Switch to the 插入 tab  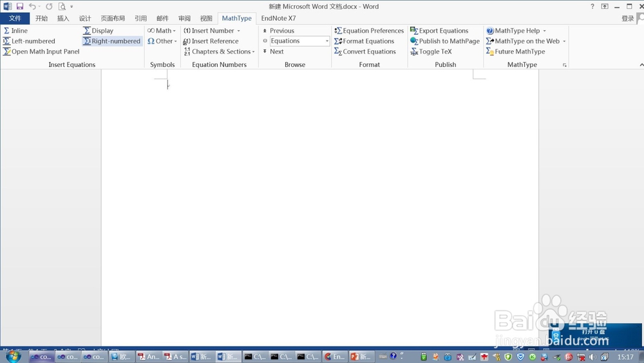pyautogui.click(x=63, y=18)
